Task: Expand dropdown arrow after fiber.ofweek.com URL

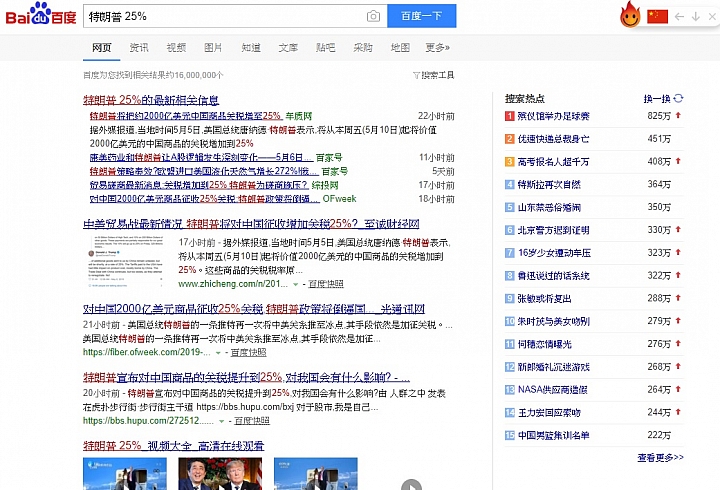Action: click(x=218, y=353)
